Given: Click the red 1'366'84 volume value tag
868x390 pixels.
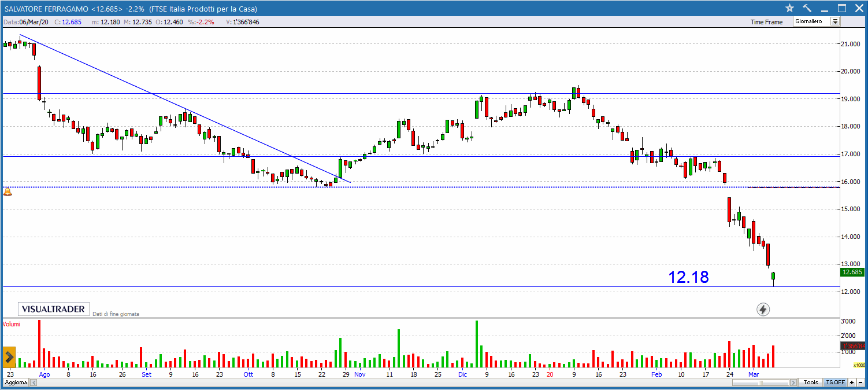Looking at the screenshot, I should (852, 345).
